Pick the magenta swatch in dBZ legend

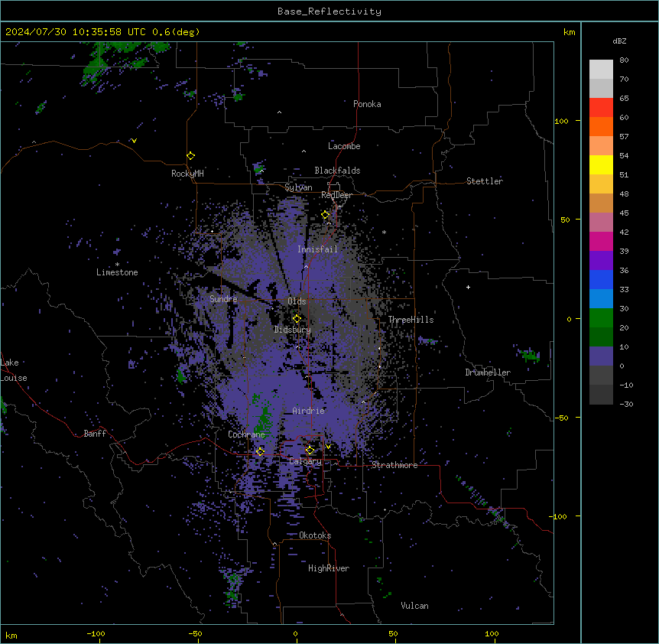pyautogui.click(x=601, y=241)
